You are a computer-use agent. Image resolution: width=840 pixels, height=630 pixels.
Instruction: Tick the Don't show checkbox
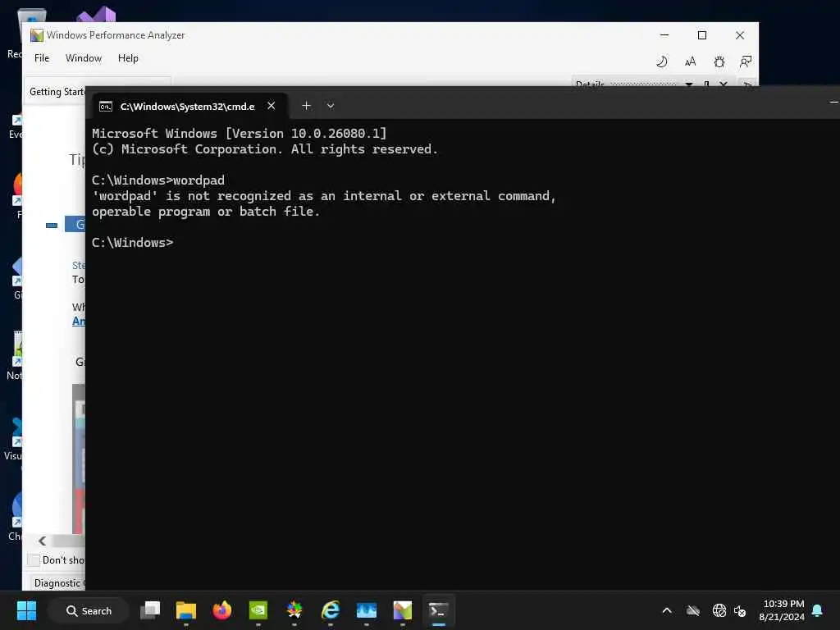tap(34, 559)
